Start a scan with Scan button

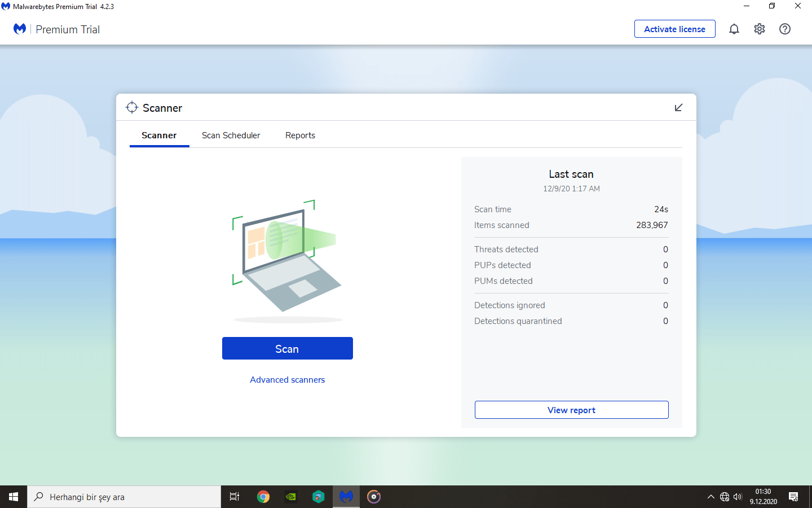click(x=288, y=348)
